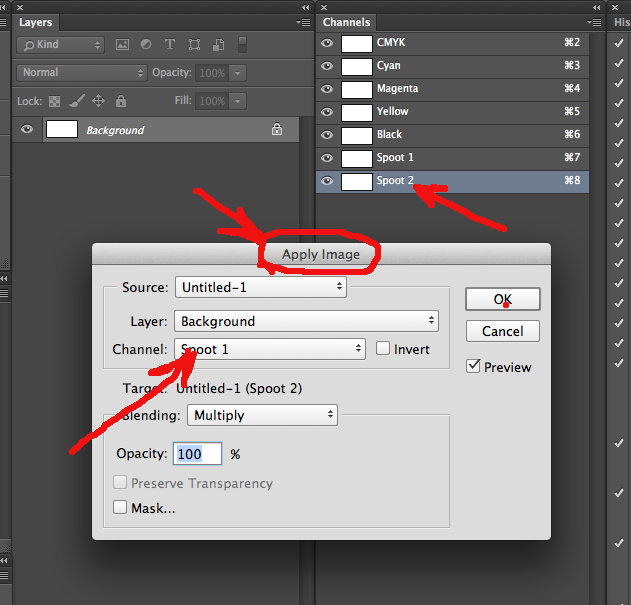Select the Cyan channel name
631x605 pixels.
pyautogui.click(x=388, y=65)
